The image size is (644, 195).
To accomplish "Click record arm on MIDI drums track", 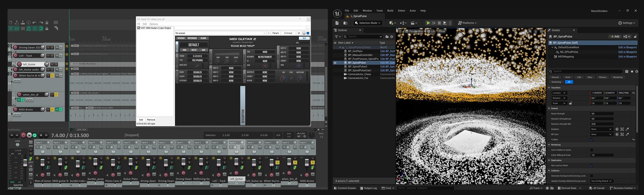I will tap(15, 110).
